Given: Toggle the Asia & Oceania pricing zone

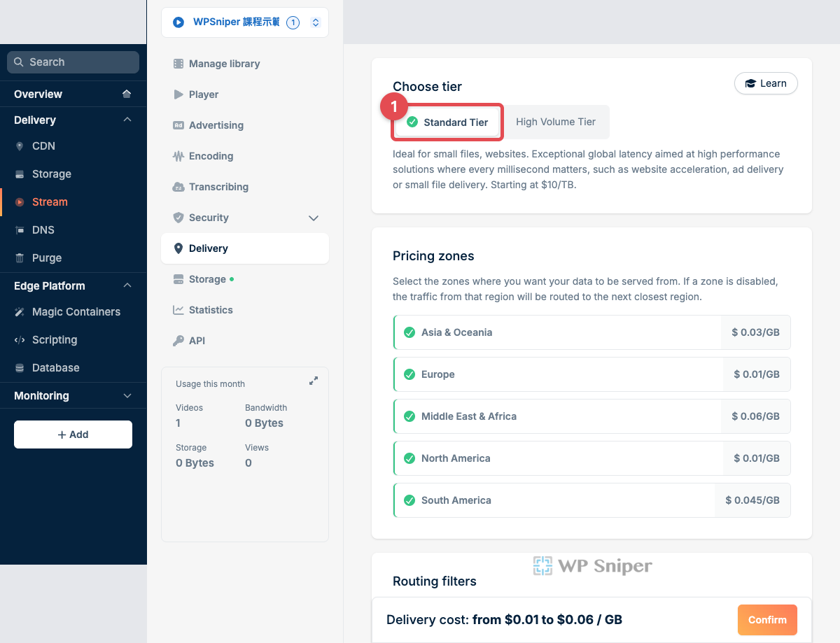Looking at the screenshot, I should pyautogui.click(x=592, y=332).
